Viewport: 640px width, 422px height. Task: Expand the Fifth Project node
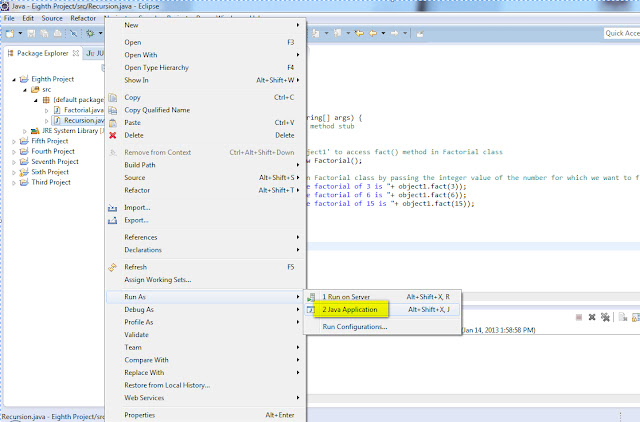[14, 141]
